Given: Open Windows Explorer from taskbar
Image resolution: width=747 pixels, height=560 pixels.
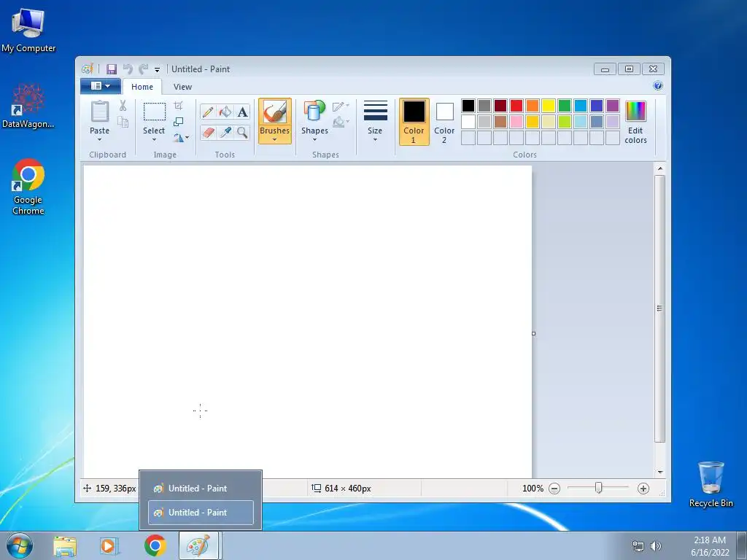Looking at the screenshot, I should [x=65, y=546].
